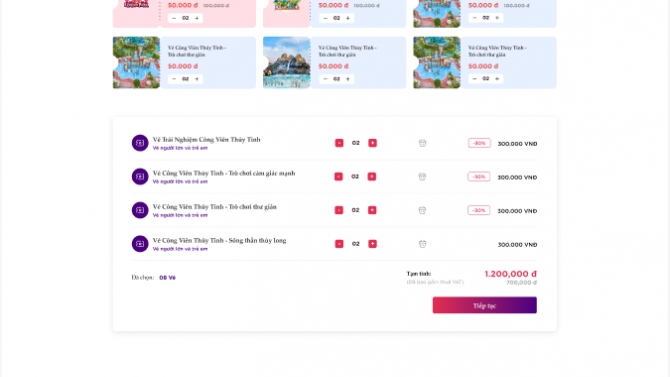Click the Tiếp tục button
The width and height of the screenshot is (670, 377).
485,305
